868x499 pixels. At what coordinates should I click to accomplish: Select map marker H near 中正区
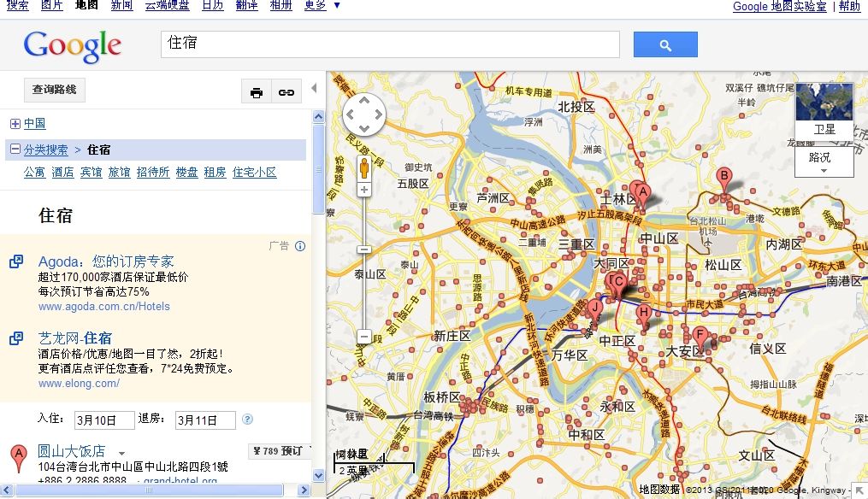point(643,315)
